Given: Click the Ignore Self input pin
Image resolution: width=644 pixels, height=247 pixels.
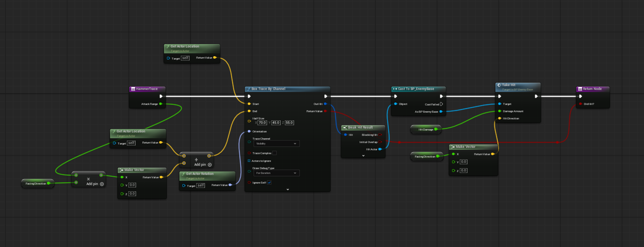Looking at the screenshot, I should pos(249,182).
